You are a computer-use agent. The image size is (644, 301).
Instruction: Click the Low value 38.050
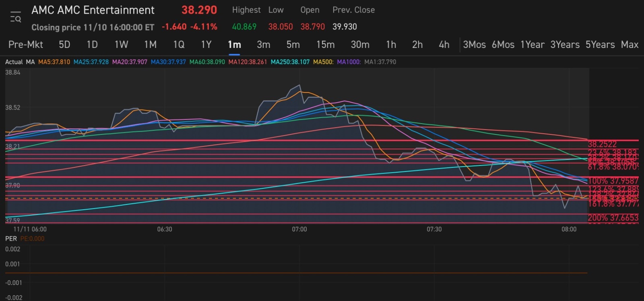[281, 27]
